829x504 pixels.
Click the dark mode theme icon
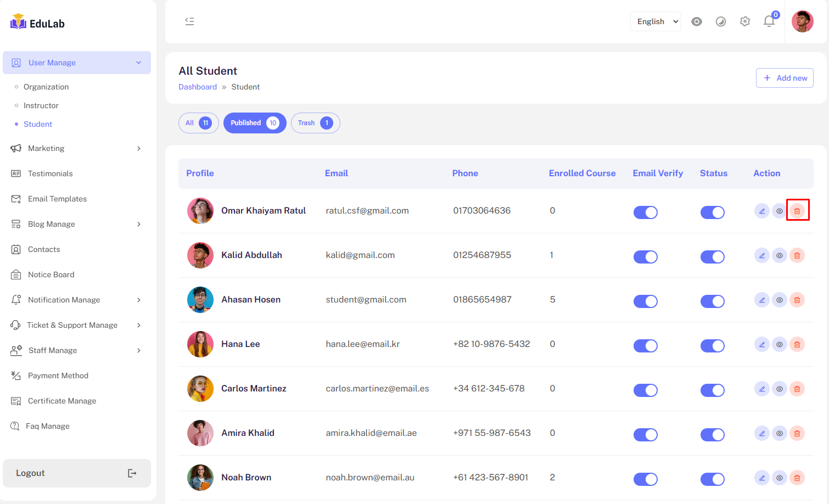coord(720,21)
